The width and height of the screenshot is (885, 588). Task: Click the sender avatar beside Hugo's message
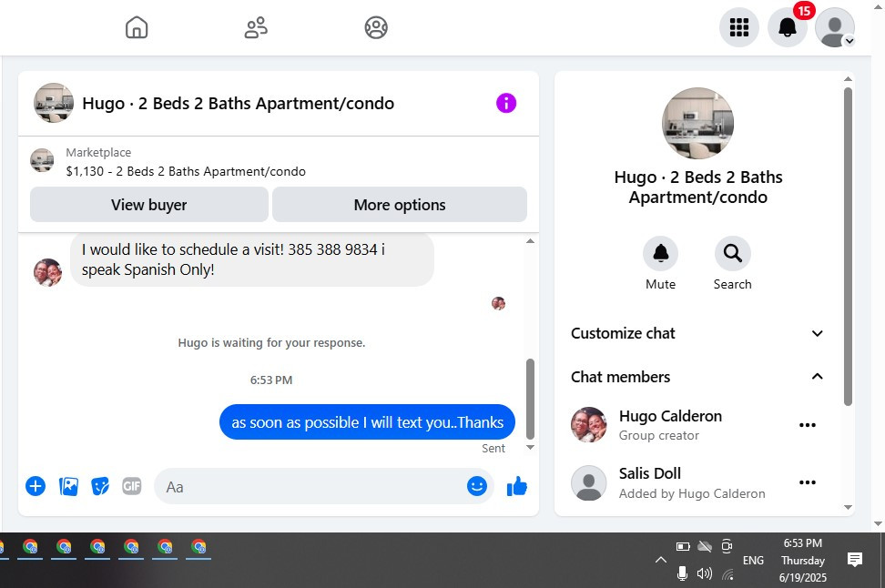48,272
